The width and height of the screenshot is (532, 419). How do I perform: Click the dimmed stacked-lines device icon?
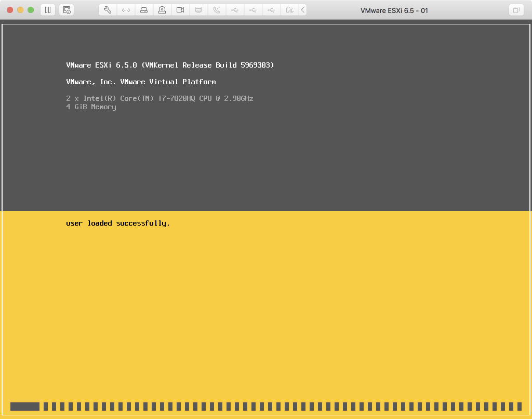pos(198,10)
